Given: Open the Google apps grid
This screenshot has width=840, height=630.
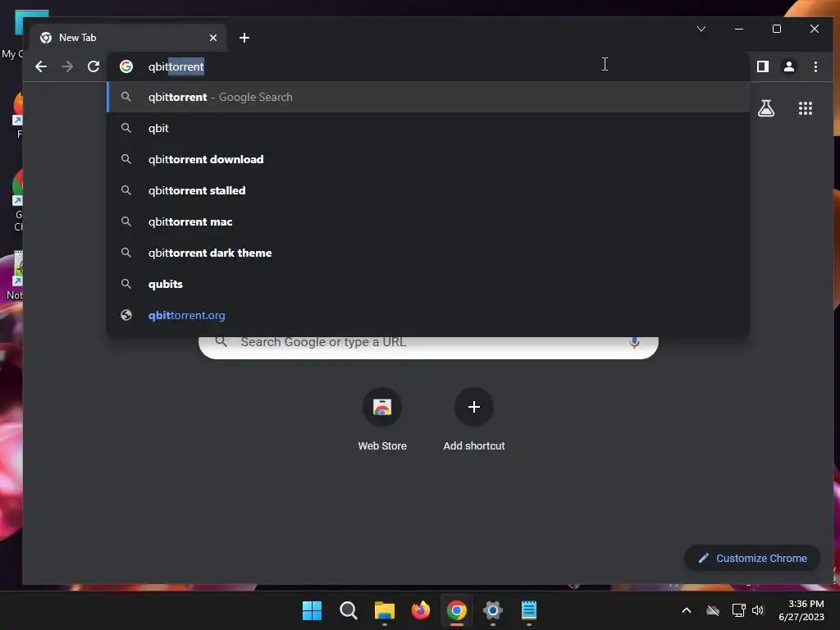Looking at the screenshot, I should point(806,109).
